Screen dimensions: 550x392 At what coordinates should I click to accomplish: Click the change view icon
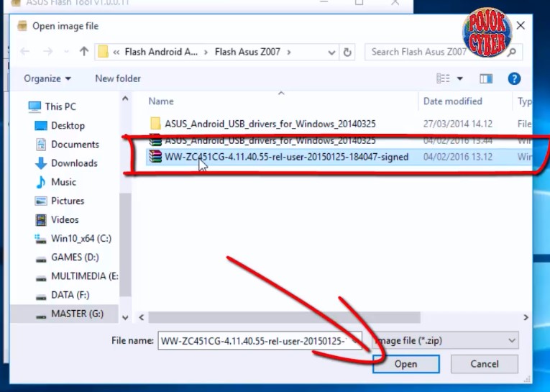443,78
